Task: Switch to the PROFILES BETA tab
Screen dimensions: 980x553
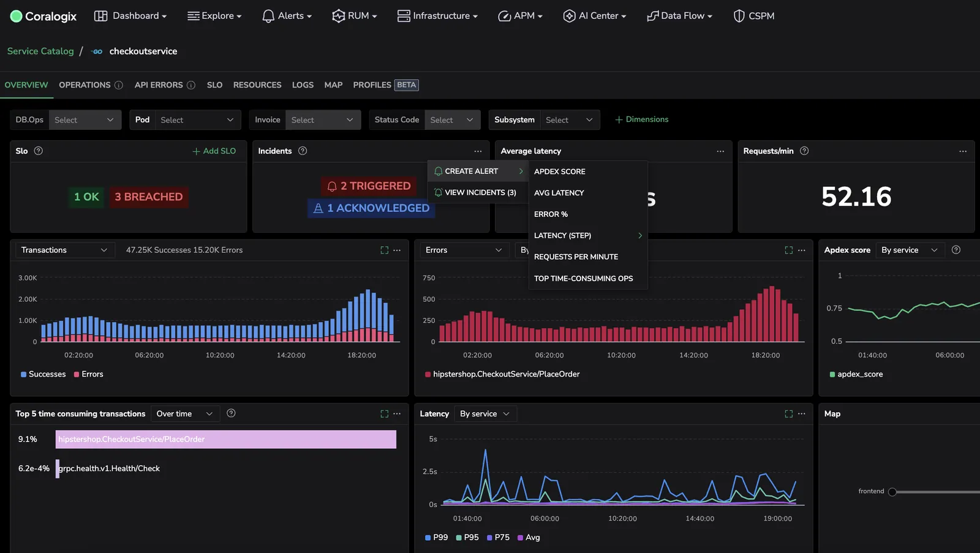Action: coord(386,85)
